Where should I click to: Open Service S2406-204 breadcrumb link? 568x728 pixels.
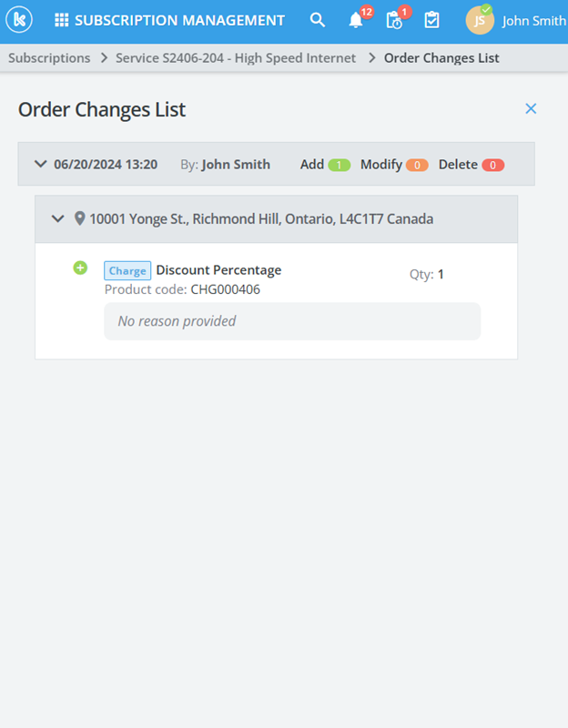point(236,58)
